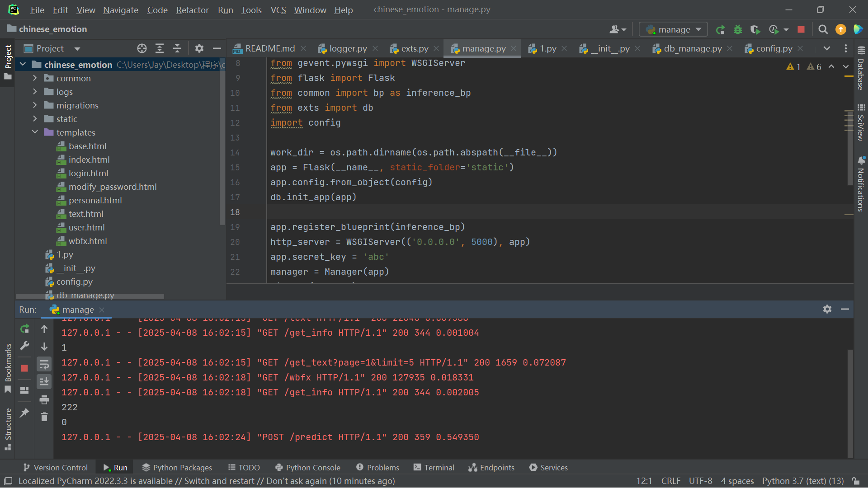
Task: Expand the logs folder
Action: (x=35, y=92)
